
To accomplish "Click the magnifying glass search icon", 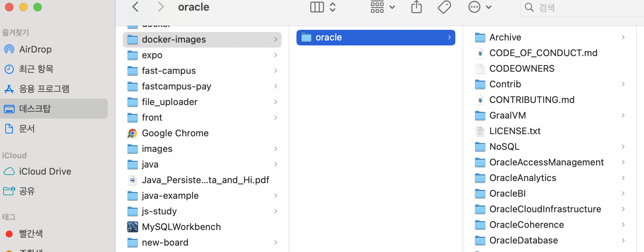I will pos(529,7).
